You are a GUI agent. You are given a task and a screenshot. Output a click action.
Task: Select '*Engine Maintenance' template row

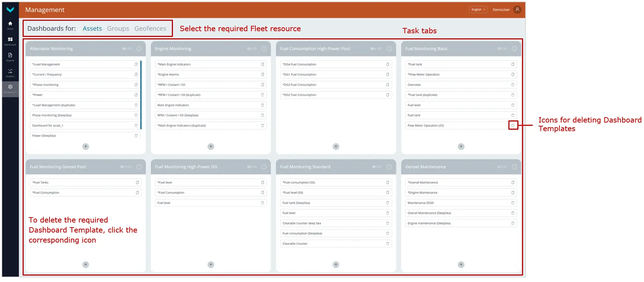point(461,193)
